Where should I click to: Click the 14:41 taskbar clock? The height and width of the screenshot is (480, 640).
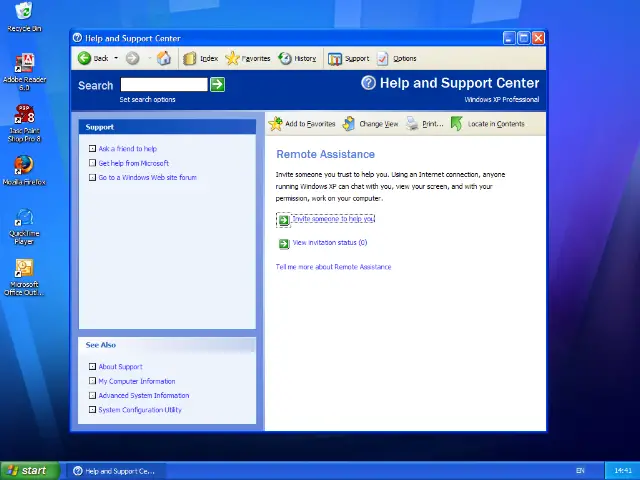pyautogui.click(x=623, y=471)
